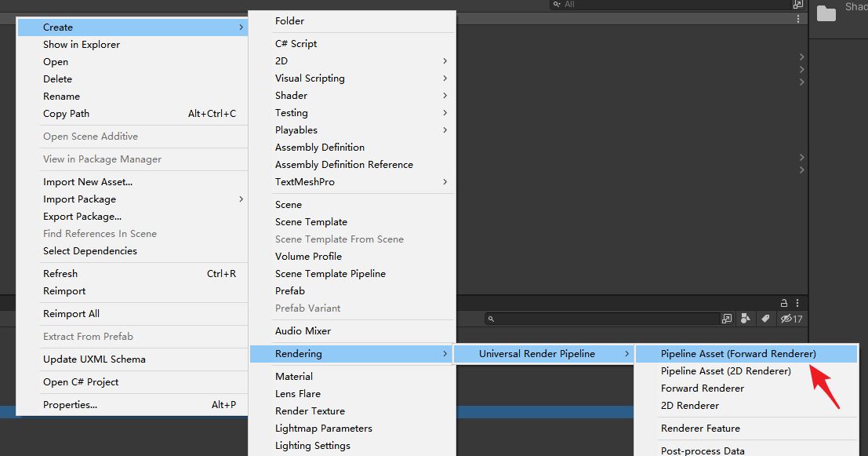Create a Render Texture
The image size is (868, 456).
click(352, 411)
